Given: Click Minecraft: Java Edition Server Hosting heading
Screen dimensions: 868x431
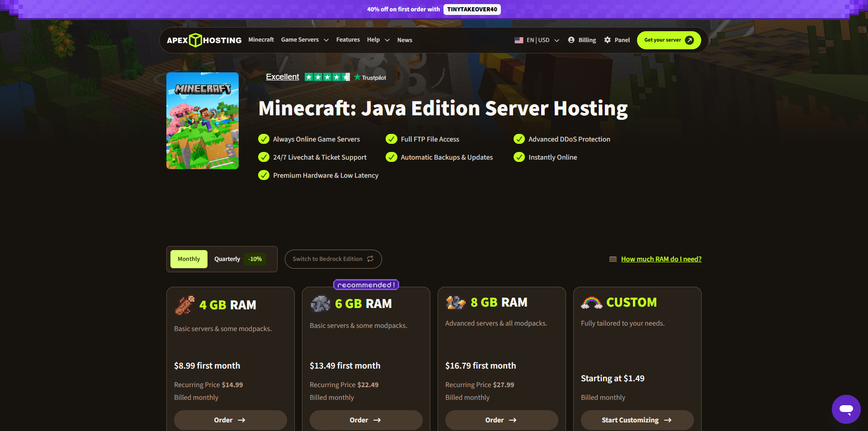Looking at the screenshot, I should point(443,109).
